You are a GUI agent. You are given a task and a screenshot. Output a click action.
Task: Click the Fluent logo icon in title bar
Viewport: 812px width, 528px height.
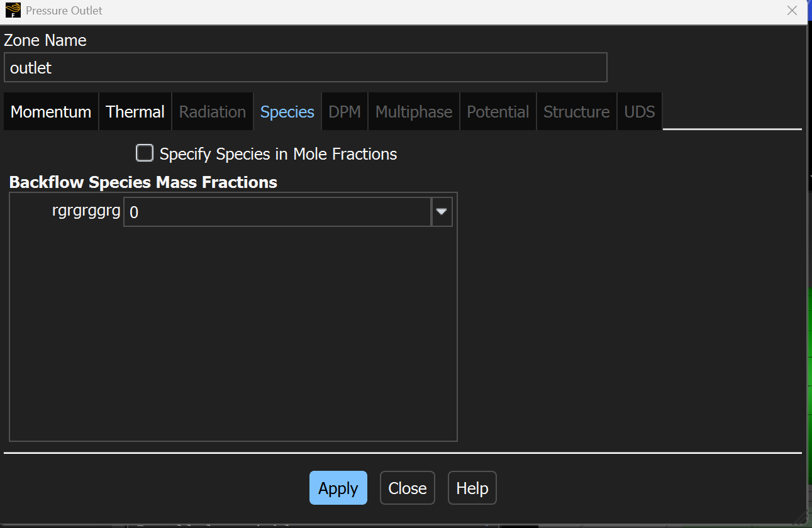pos(13,11)
